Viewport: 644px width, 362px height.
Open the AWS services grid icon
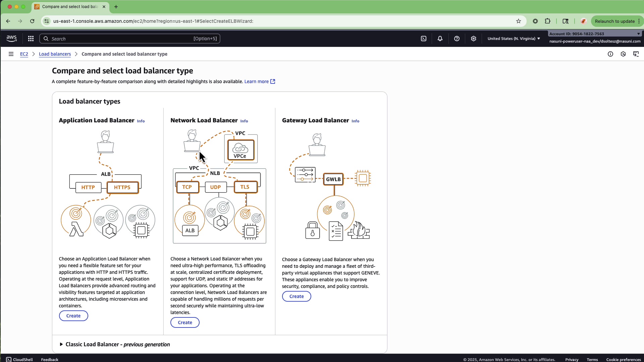coord(31,38)
